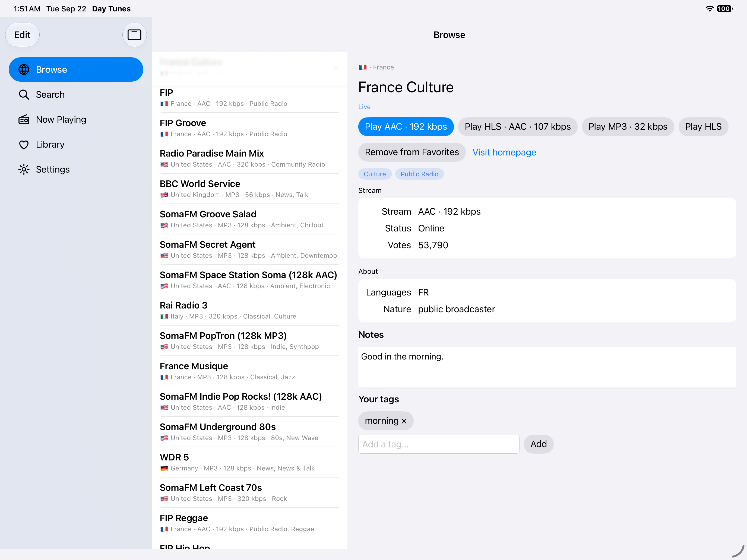The height and width of the screenshot is (560, 747).
Task: Select FIP Reggae station
Action: click(x=249, y=523)
